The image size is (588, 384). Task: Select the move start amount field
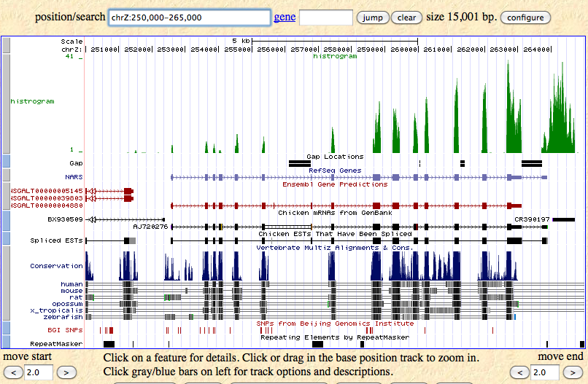click(x=39, y=372)
